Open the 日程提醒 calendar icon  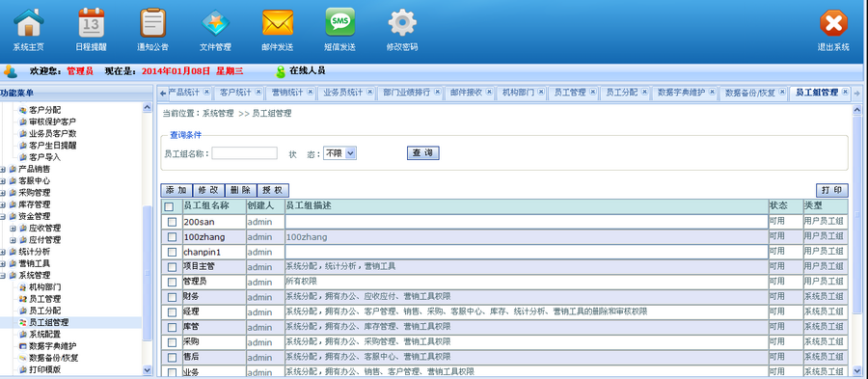pyautogui.click(x=92, y=23)
